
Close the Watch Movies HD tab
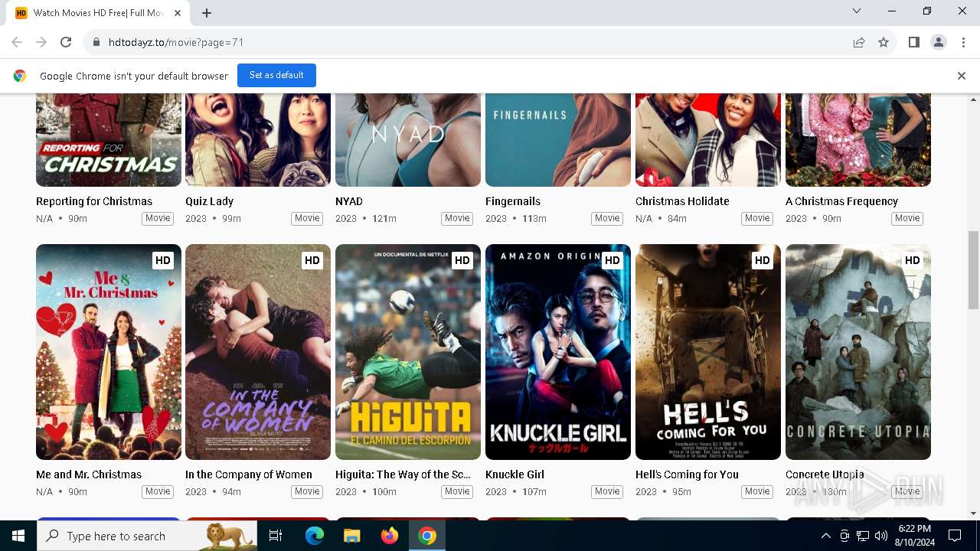tap(178, 13)
